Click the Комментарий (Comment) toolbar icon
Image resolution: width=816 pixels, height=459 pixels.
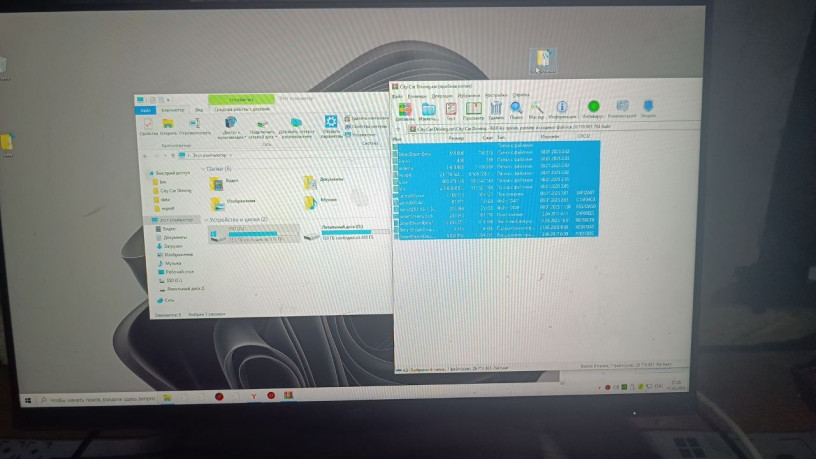pos(622,108)
